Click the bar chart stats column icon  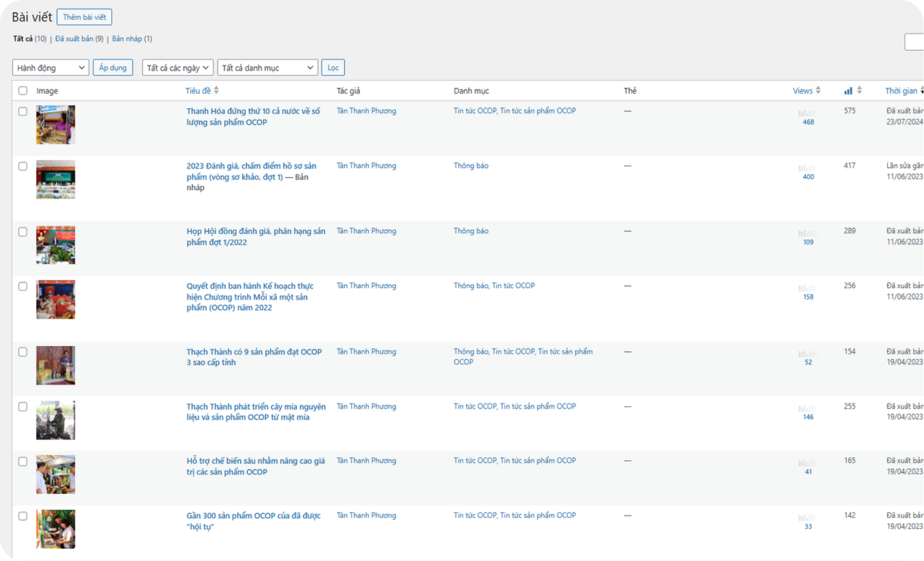[848, 91]
